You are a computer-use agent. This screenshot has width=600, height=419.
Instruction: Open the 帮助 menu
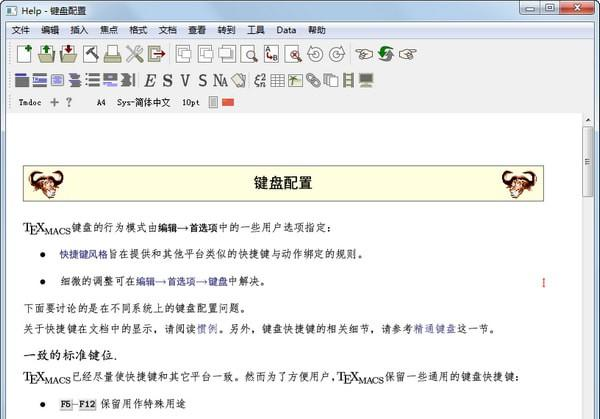pos(317,30)
